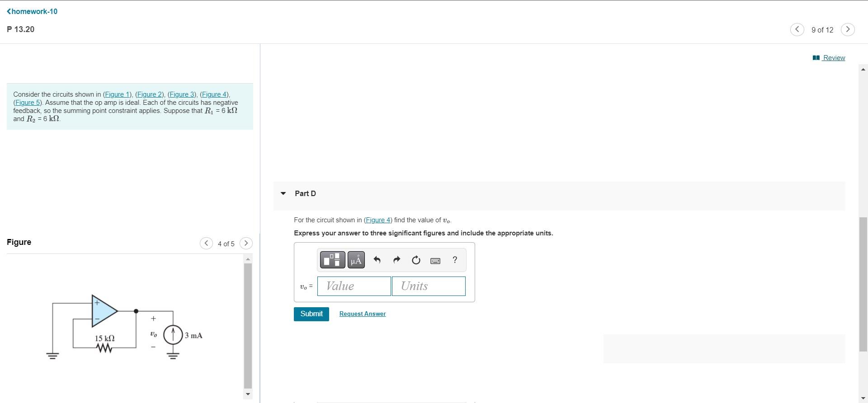Screen dimensions: 868x403
Task: Open answer help question mark
Action: coord(455,260)
